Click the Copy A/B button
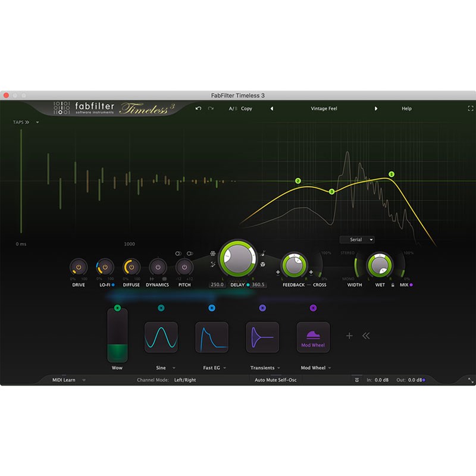Image resolution: width=476 pixels, height=476 pixels. click(246, 109)
